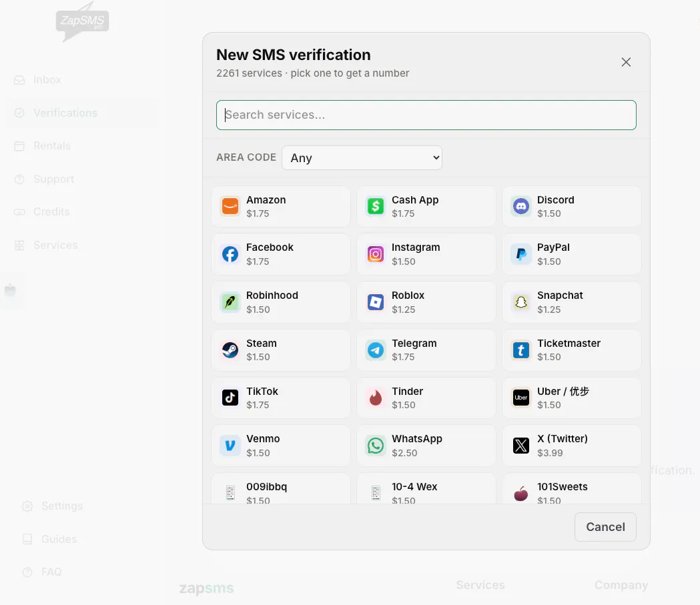The height and width of the screenshot is (605, 700).
Task: Click the Venmo V icon
Action: pos(230,446)
